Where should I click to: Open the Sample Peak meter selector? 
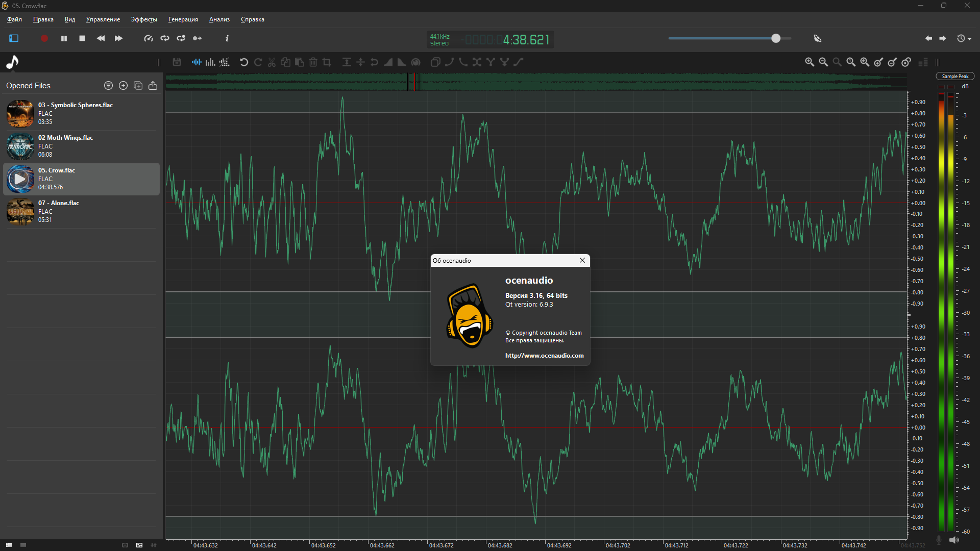point(954,77)
